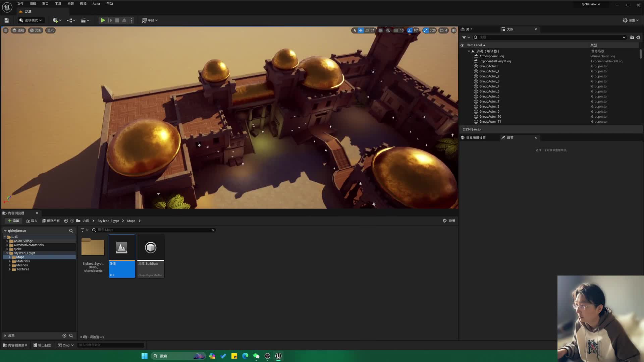The height and width of the screenshot is (362, 644).
Task: Open the 工具 Tools menu
Action: coord(58,4)
